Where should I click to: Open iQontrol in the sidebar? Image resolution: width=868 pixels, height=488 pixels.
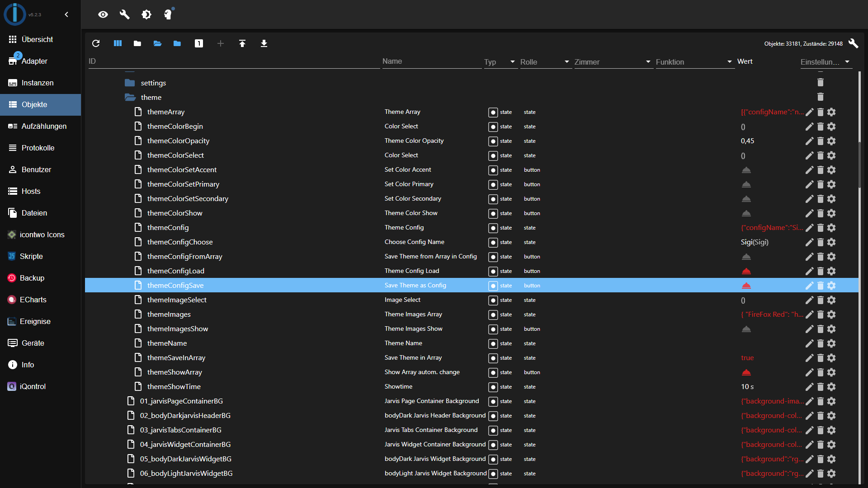click(40, 387)
